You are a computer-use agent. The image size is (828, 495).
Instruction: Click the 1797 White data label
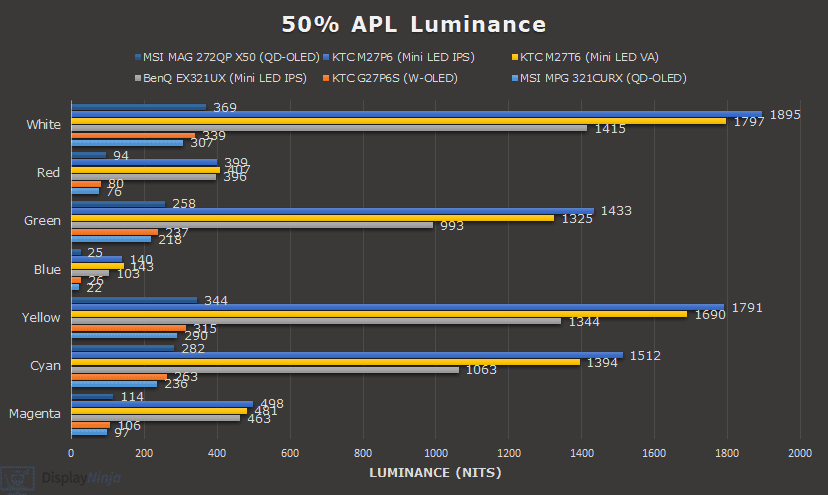749,122
